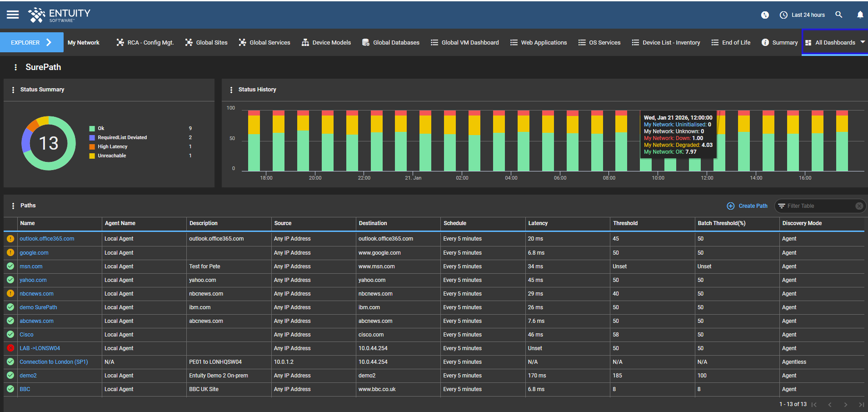Open the hamburger main menu

[13, 15]
